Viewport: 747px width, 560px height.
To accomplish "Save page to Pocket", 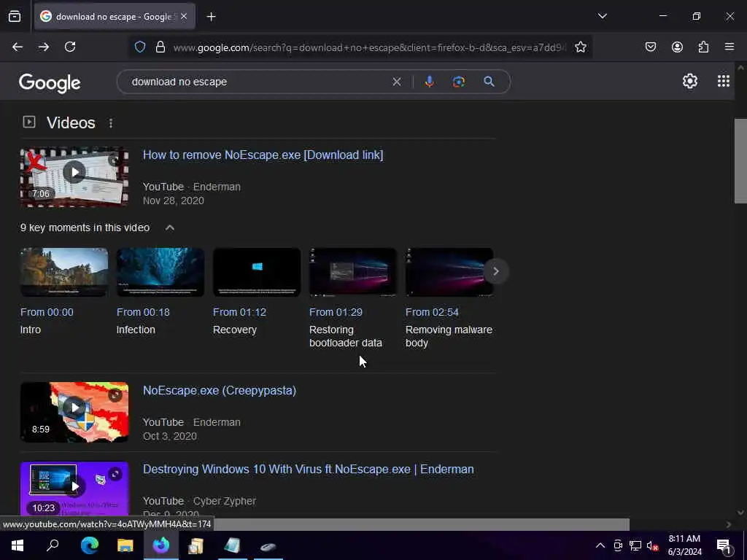I will [651, 47].
